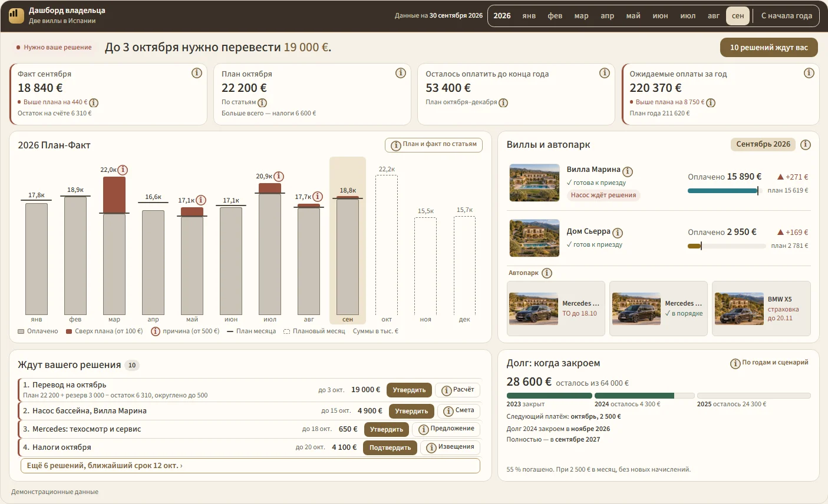Click info icon next to Дом Сьерра
The width and height of the screenshot is (828, 504).
[x=618, y=233]
